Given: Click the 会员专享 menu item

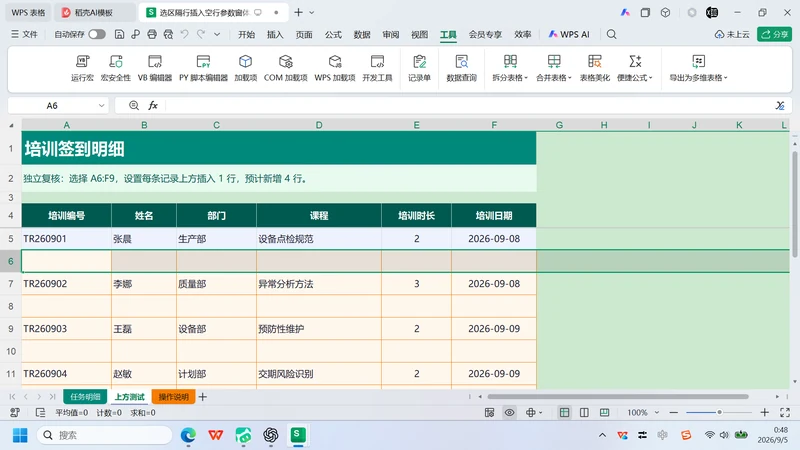Looking at the screenshot, I should coord(485,34).
